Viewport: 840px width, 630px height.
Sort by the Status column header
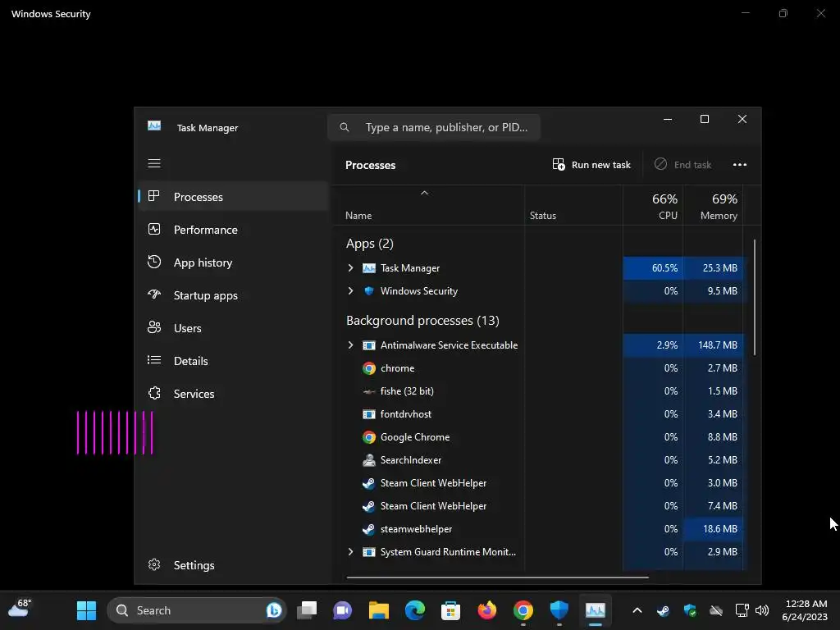(x=543, y=216)
